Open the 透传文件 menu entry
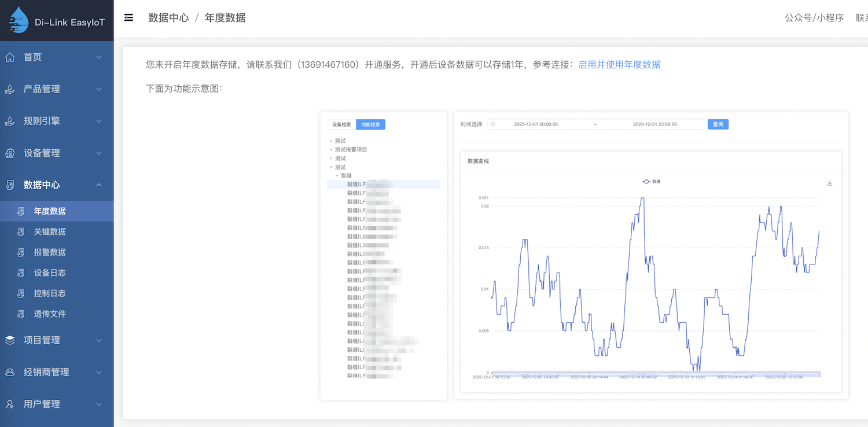The height and width of the screenshot is (427, 868). 50,314
